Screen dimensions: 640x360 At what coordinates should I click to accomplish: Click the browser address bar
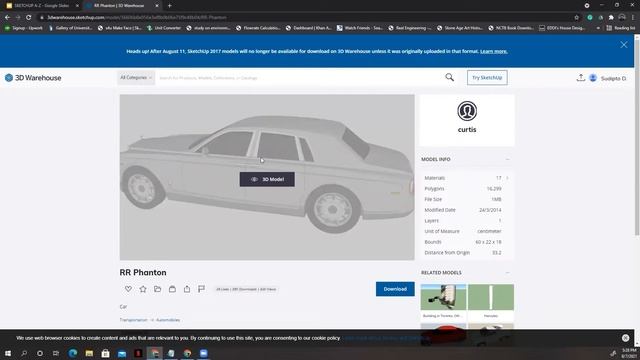coord(306,18)
